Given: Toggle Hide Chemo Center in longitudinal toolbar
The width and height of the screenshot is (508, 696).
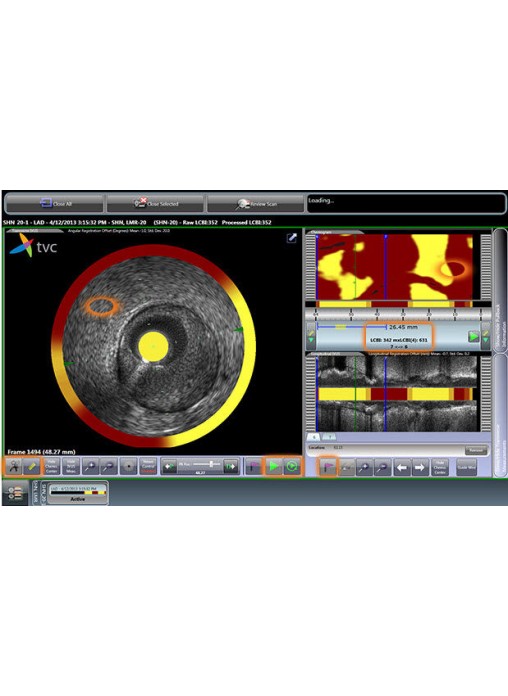Looking at the screenshot, I should pyautogui.click(x=440, y=467).
